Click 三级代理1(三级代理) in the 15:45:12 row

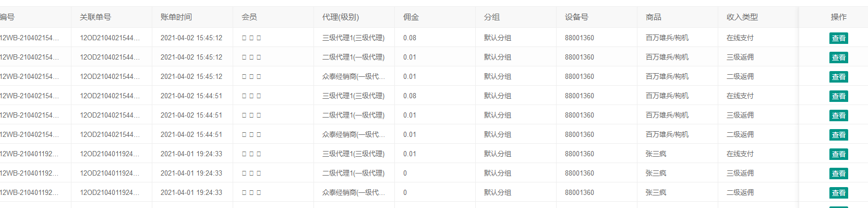pyautogui.click(x=353, y=38)
